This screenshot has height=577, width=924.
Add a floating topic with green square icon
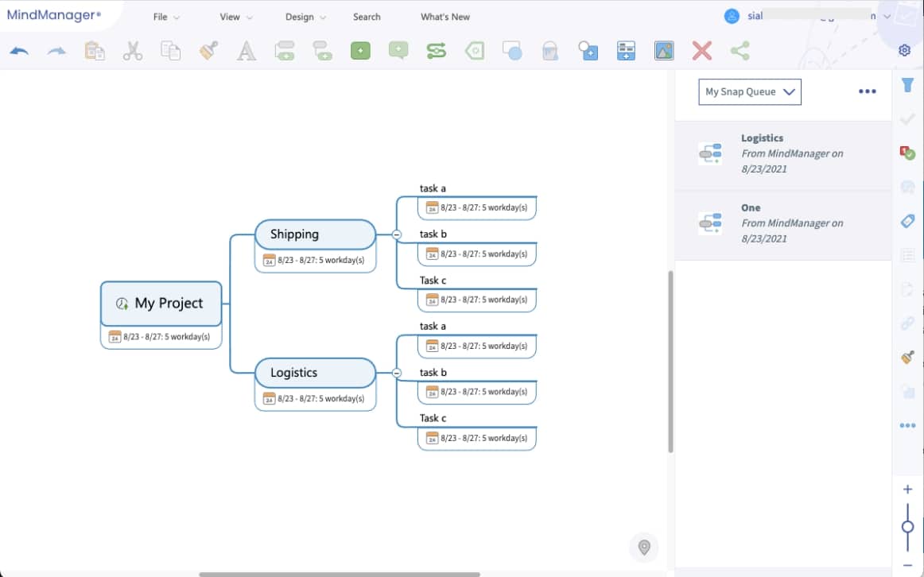click(x=360, y=52)
